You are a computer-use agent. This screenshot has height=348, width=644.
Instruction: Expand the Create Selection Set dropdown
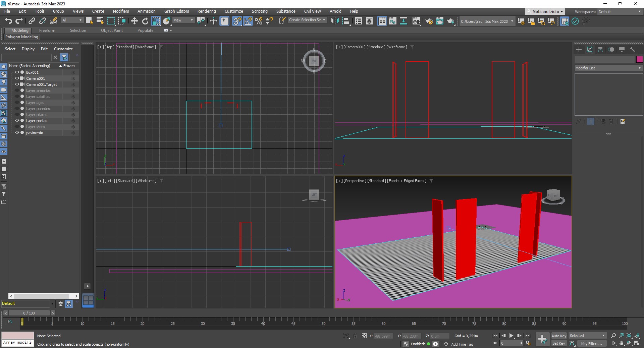(307, 20)
